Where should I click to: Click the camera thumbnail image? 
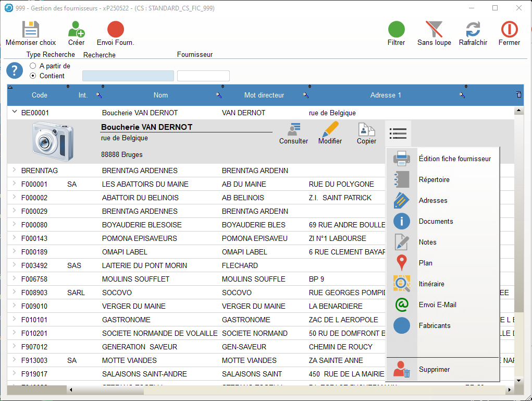(x=52, y=141)
